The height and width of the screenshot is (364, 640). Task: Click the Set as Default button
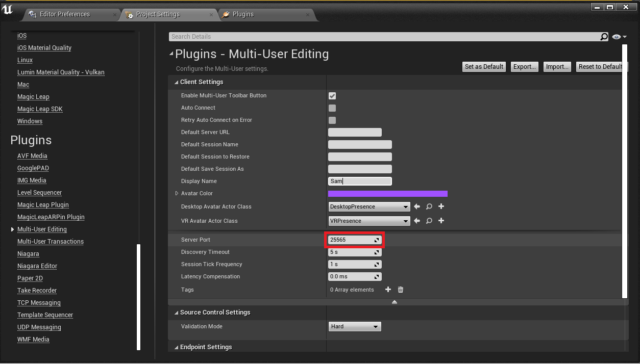484,66
